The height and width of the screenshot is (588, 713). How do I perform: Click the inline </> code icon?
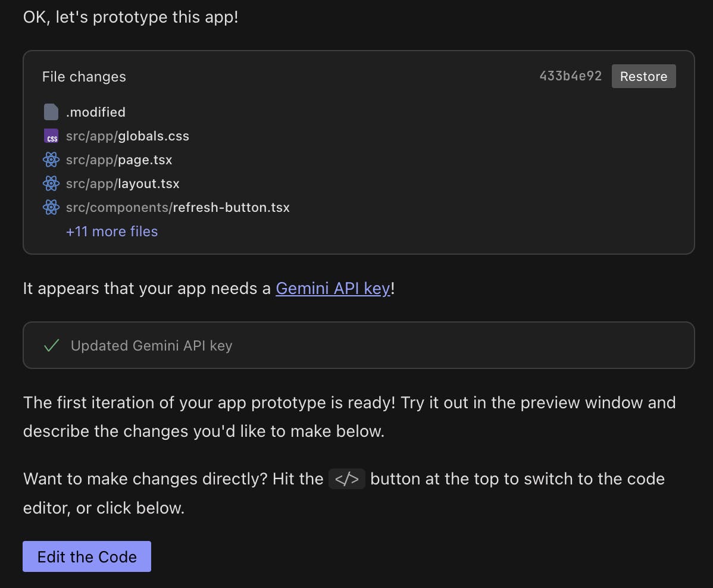click(x=347, y=479)
